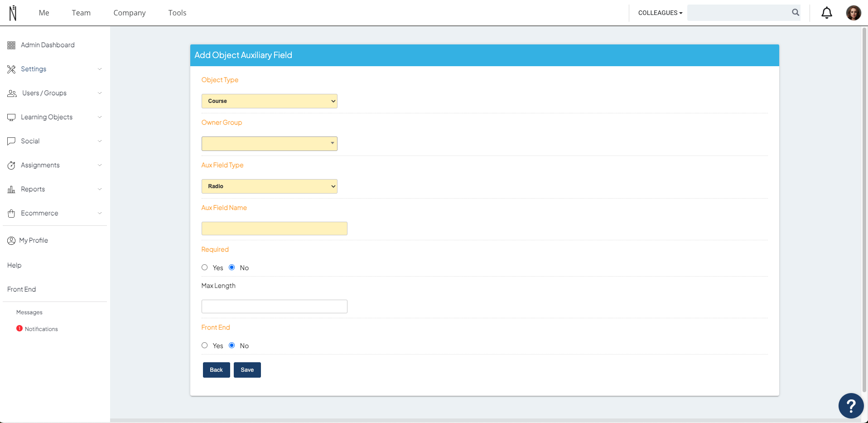
Task: Go to Admin Dashboard
Action: [48, 45]
